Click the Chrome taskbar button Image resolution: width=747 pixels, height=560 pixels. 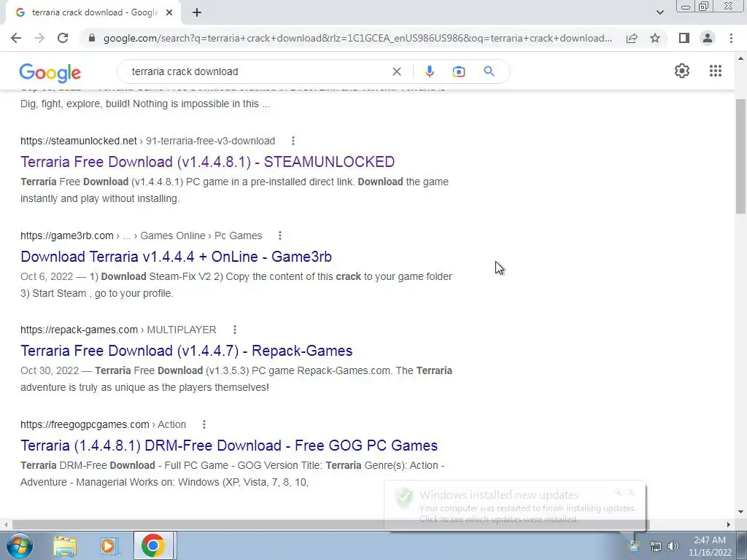point(153,545)
